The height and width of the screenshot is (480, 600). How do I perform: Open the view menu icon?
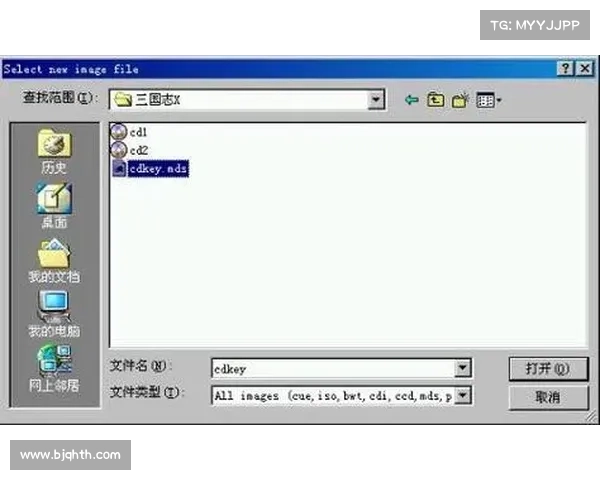click(x=488, y=100)
